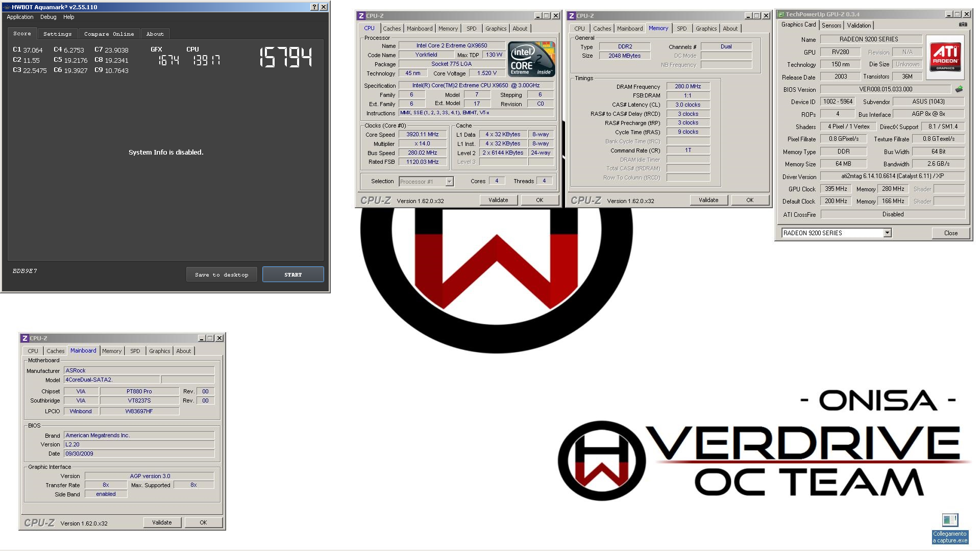Open the capture.exe desktop shortcut
980x551 pixels.
pyautogui.click(x=949, y=529)
